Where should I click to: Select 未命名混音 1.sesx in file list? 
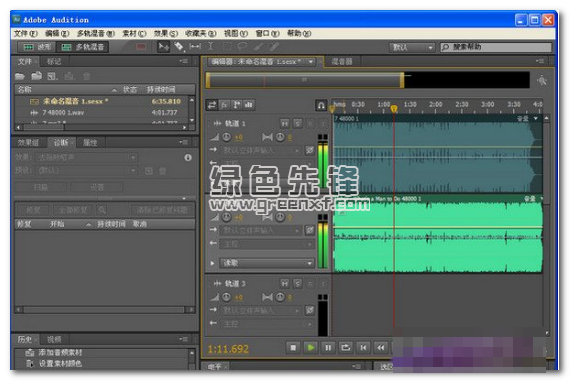pos(103,101)
